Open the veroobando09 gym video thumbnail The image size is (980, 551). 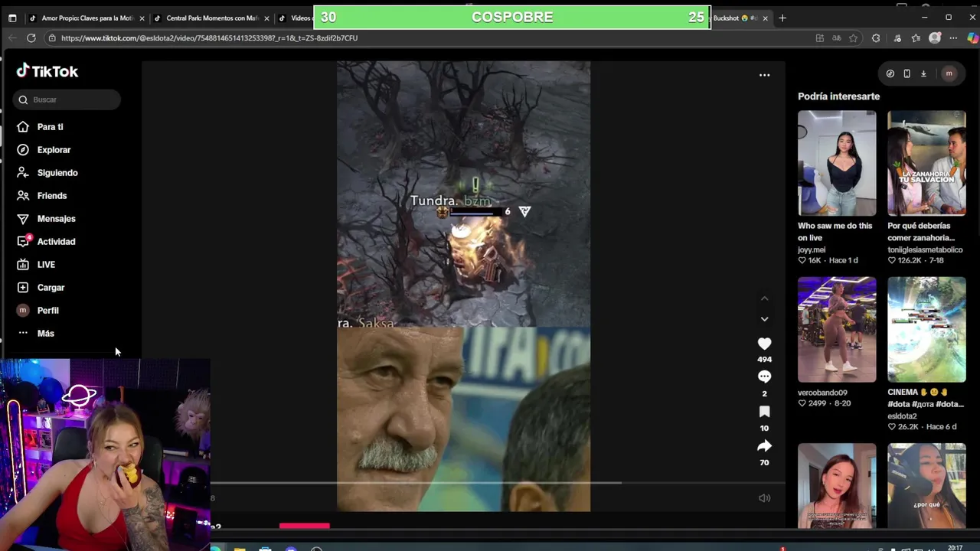(837, 329)
